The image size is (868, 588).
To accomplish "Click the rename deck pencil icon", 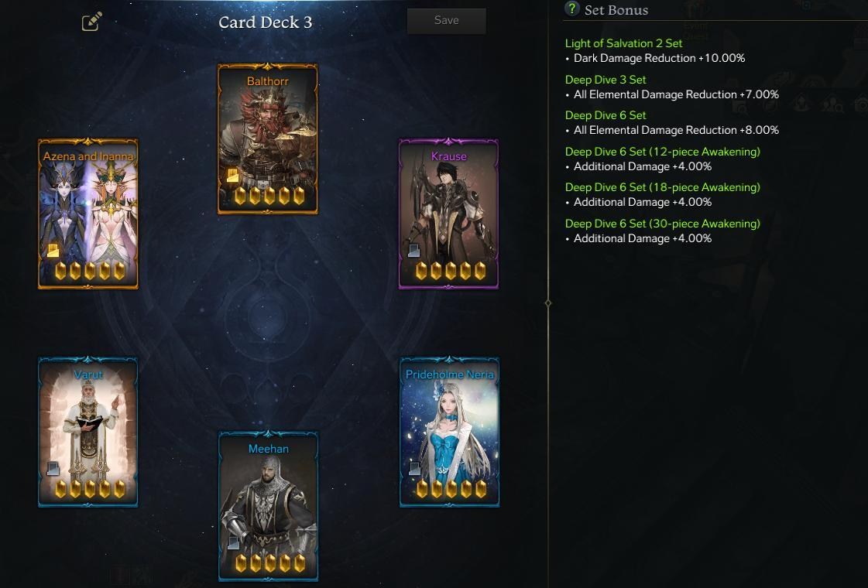I will click(x=92, y=22).
